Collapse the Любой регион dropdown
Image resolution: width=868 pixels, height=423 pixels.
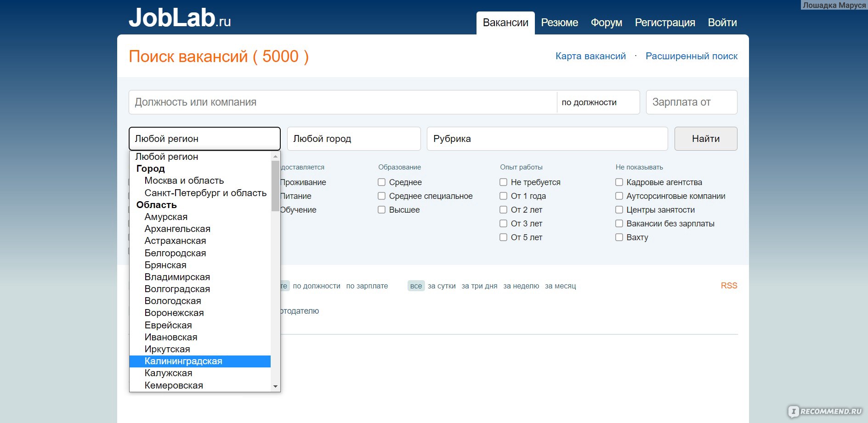click(204, 139)
